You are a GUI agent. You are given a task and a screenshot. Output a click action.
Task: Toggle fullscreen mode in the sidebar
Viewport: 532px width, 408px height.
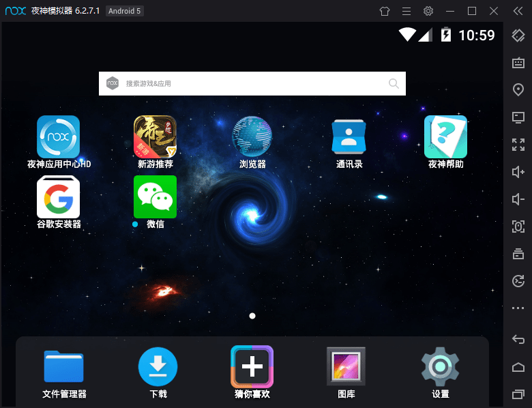pos(518,145)
